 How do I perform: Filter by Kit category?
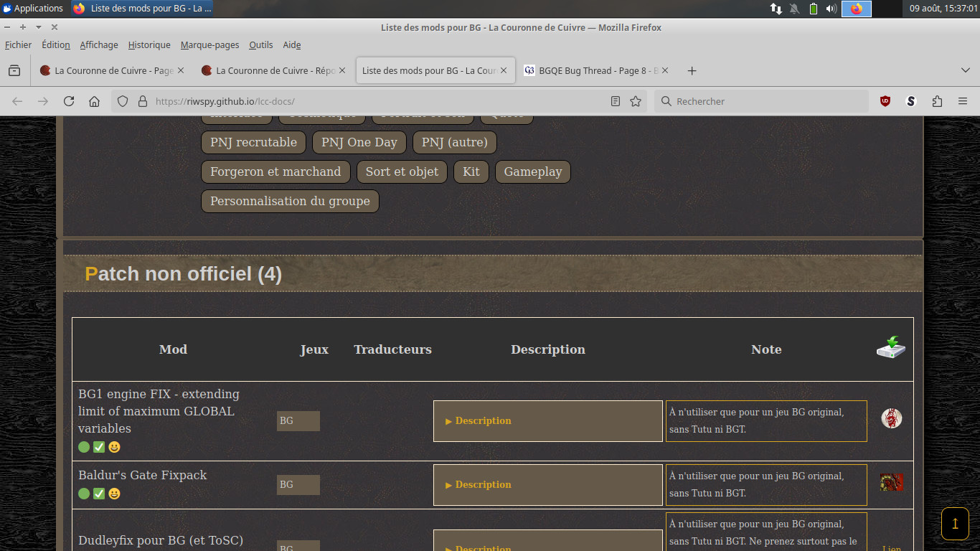471,171
